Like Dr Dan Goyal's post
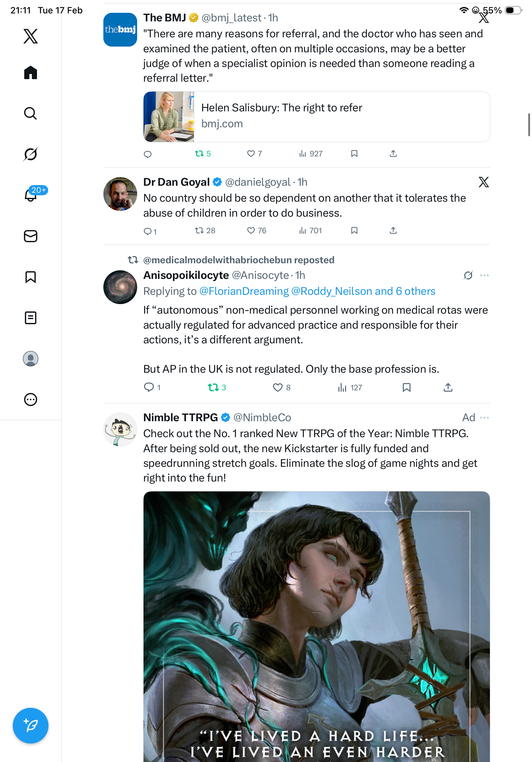The image size is (532, 762). pyautogui.click(x=251, y=231)
